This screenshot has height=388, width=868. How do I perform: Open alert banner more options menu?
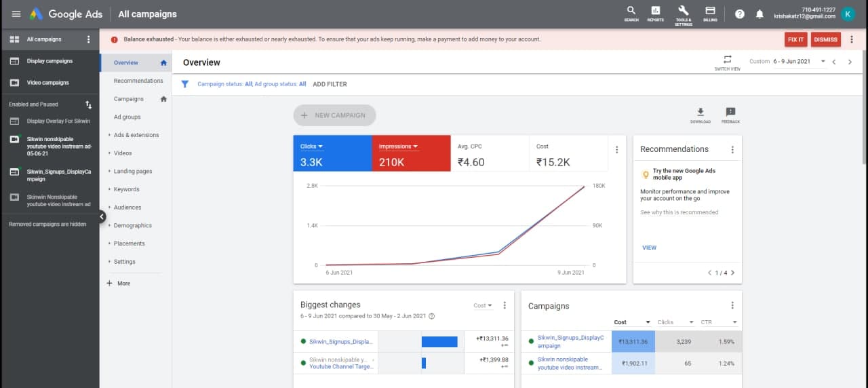[852, 39]
